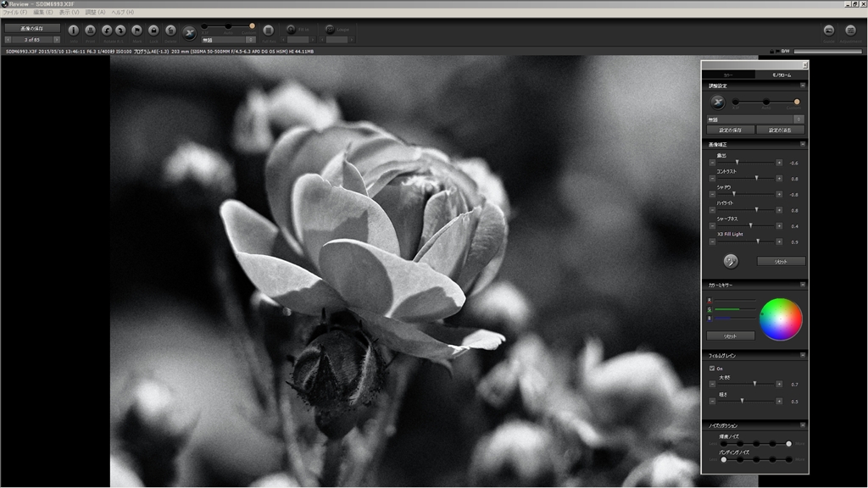Viewport: 868px width, 488px height.
Task: Select X3F mode dot in palette
Action: 735,102
